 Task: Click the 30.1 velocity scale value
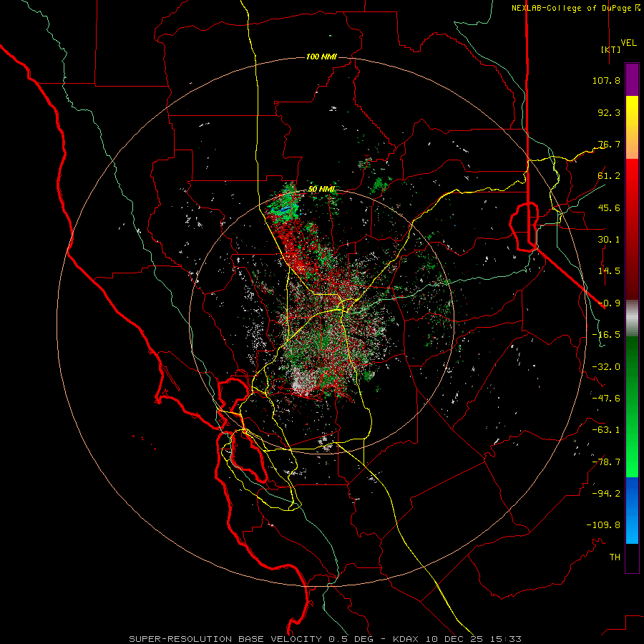609,240
